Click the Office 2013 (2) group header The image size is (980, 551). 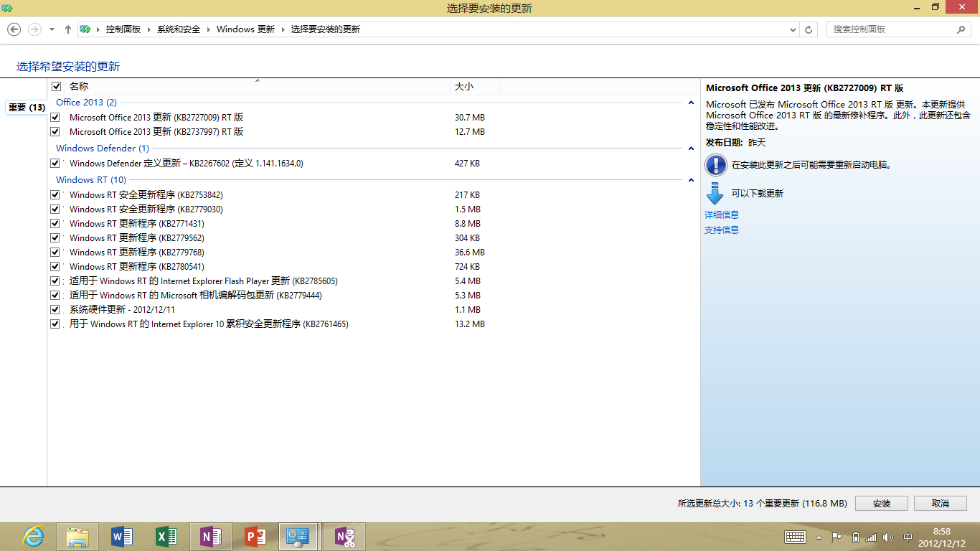pyautogui.click(x=86, y=103)
